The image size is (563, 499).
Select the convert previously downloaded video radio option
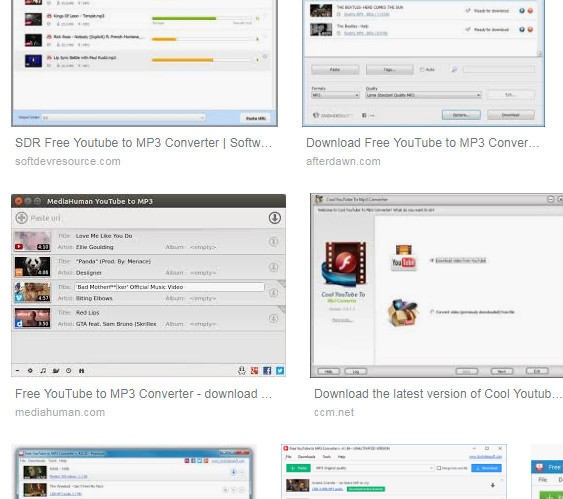coord(432,312)
